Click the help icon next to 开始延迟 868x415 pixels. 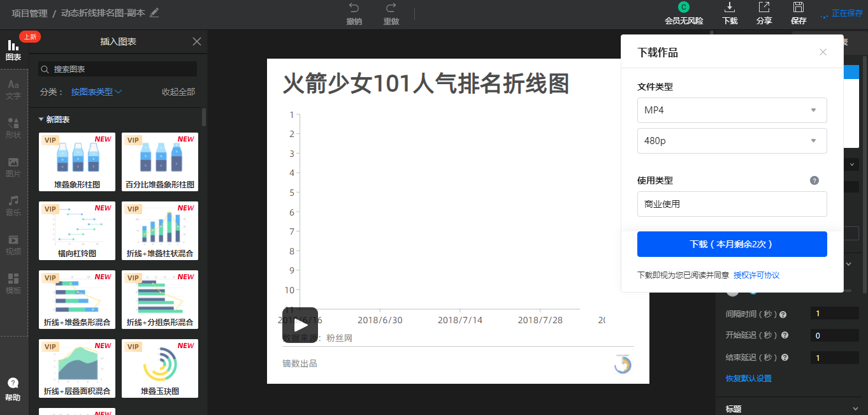pyautogui.click(x=785, y=335)
